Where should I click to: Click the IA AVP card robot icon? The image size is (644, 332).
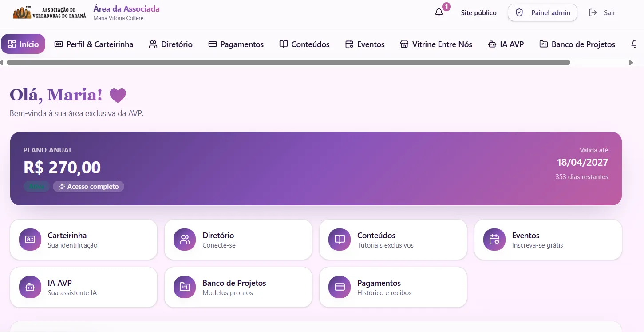[x=30, y=287]
